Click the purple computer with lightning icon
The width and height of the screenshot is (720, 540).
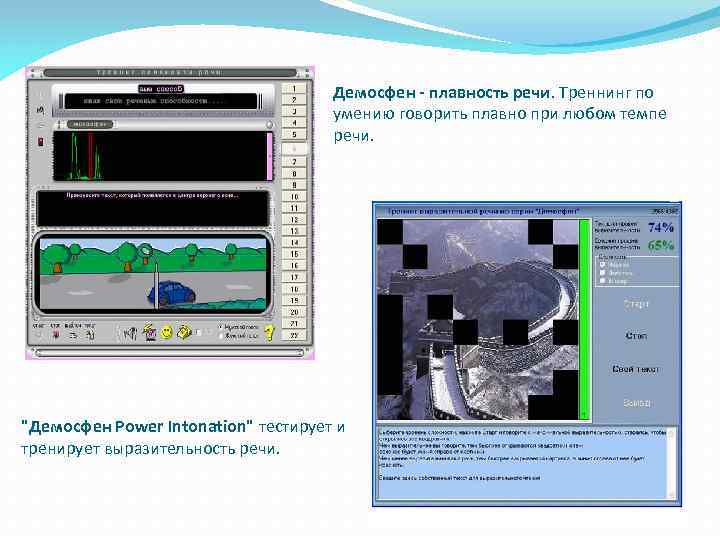pyautogui.click(x=150, y=332)
